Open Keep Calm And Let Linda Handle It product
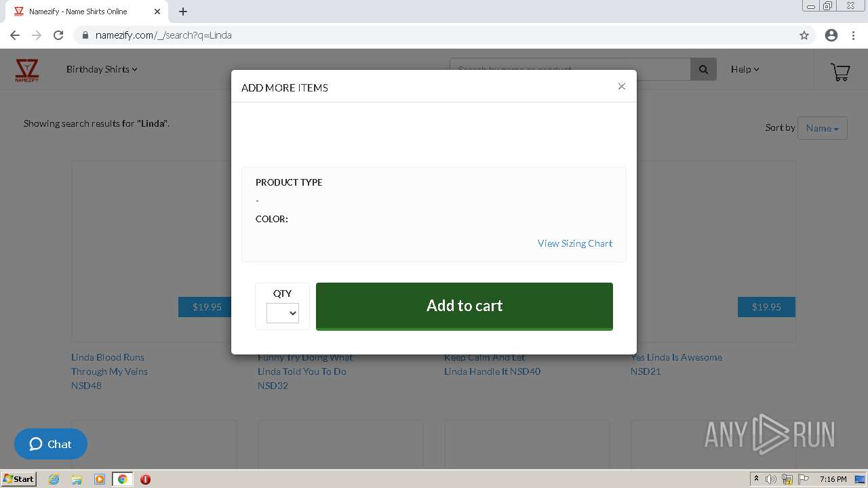 (x=492, y=364)
